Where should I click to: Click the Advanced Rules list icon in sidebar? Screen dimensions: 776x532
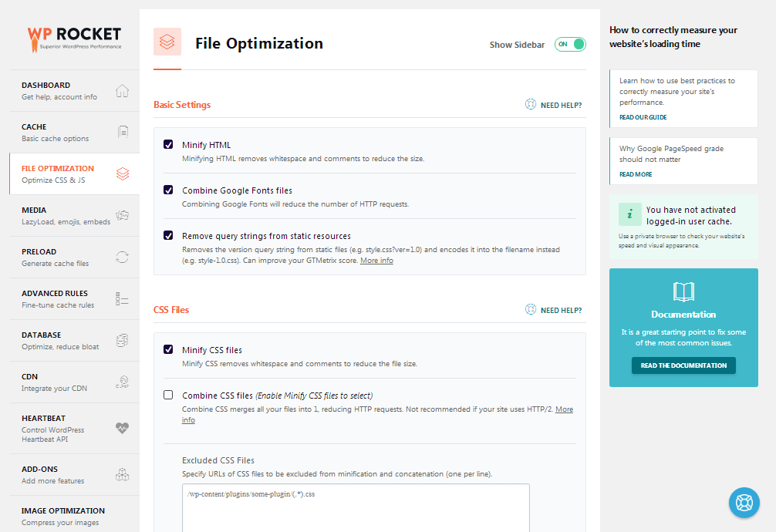[122, 298]
